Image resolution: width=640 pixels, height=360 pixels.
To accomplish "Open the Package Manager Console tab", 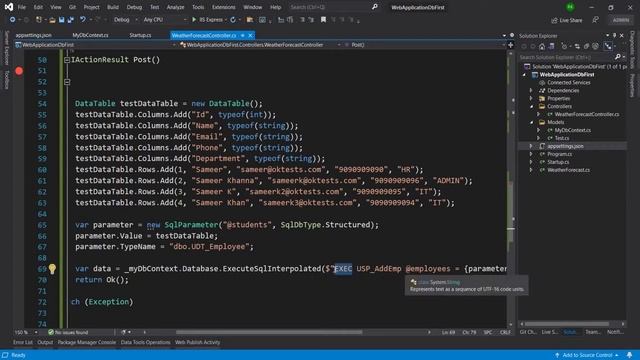I will 87,342.
